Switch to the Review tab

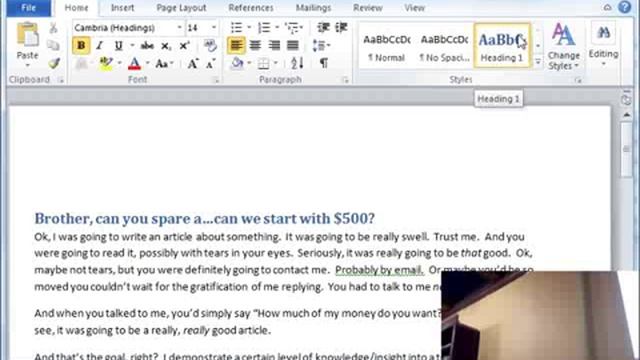pyautogui.click(x=368, y=8)
